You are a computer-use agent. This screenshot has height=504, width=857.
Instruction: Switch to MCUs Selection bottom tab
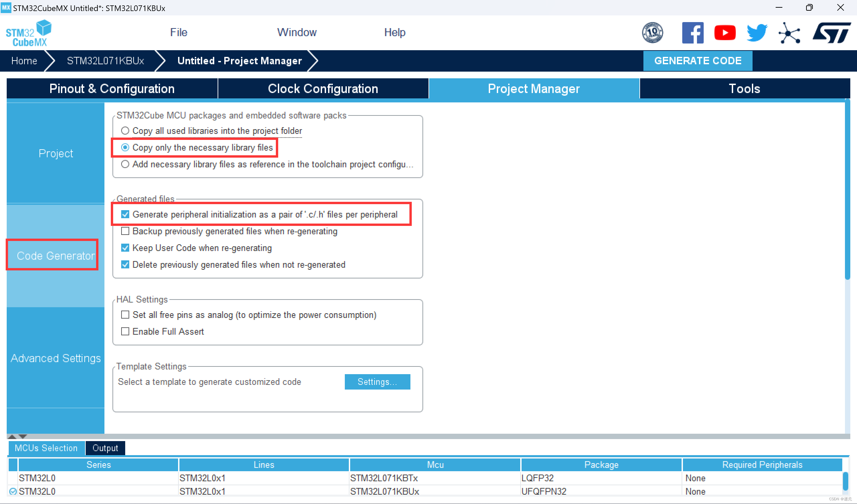(46, 448)
